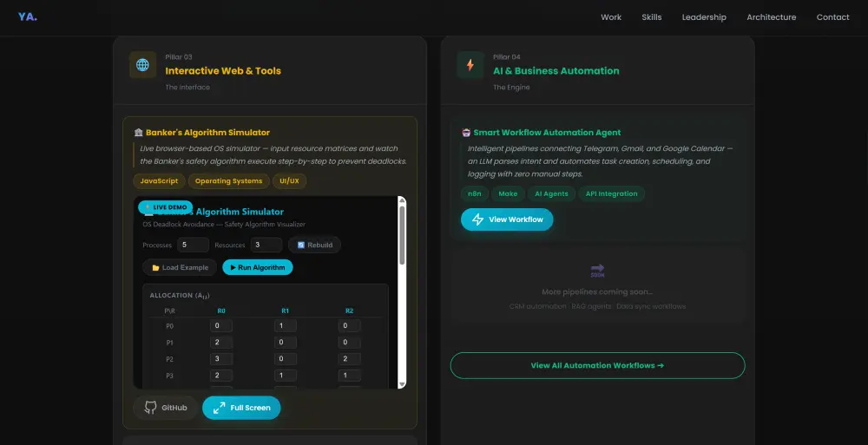Screen dimensions: 868x445
Task: Edit allocation cell P1 R1
Action: tap(285, 343)
